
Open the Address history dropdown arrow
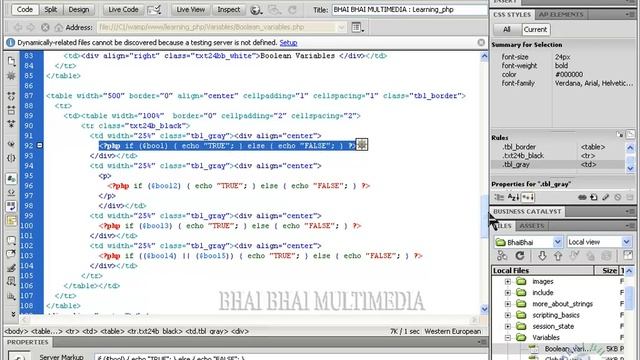[342, 27]
